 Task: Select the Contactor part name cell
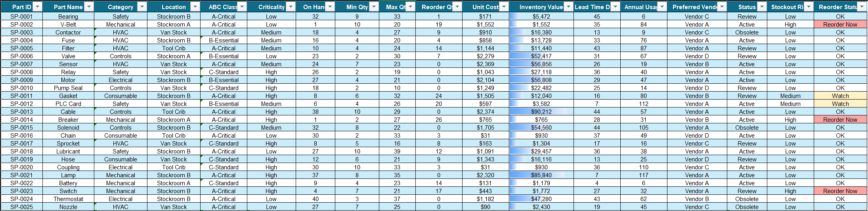point(68,33)
